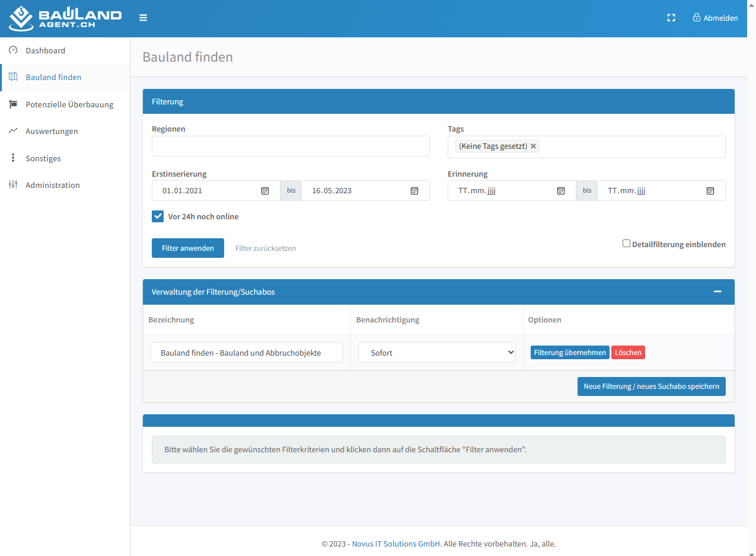Open calendar picker for Erstinserierung end date
756x556 pixels.
414,191
